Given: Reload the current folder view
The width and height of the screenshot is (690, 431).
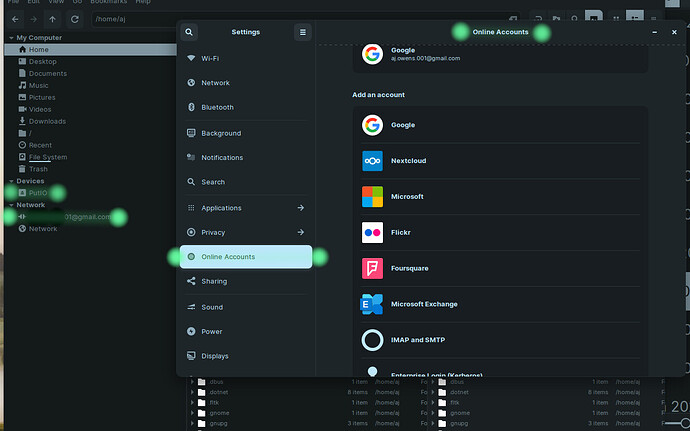Looking at the screenshot, I should click(75, 19).
